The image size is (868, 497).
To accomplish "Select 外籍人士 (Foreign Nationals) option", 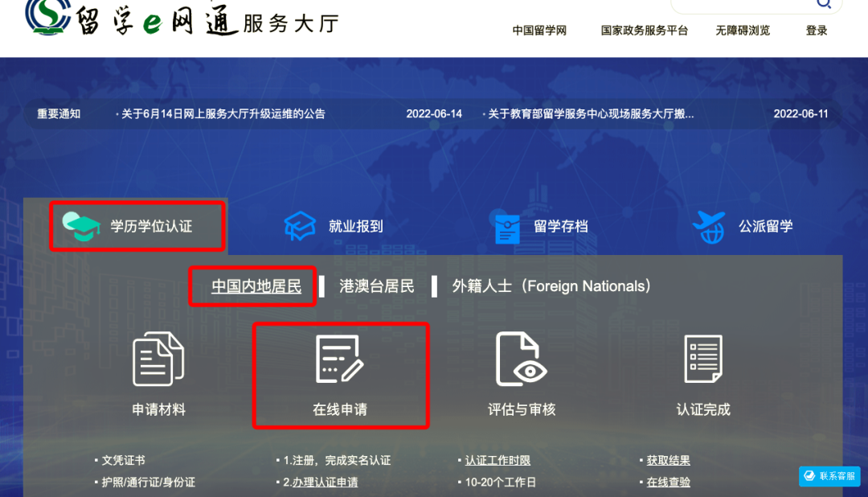I will [551, 286].
